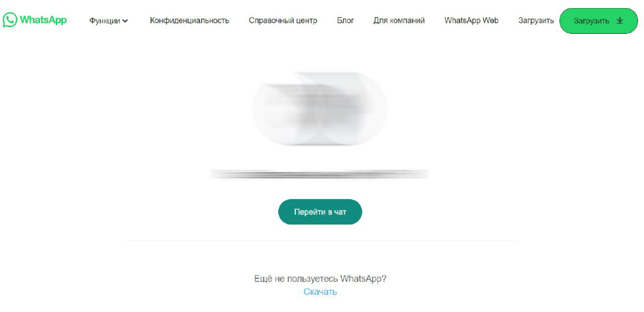
Task: Open the Функции menu label
Action: (105, 20)
